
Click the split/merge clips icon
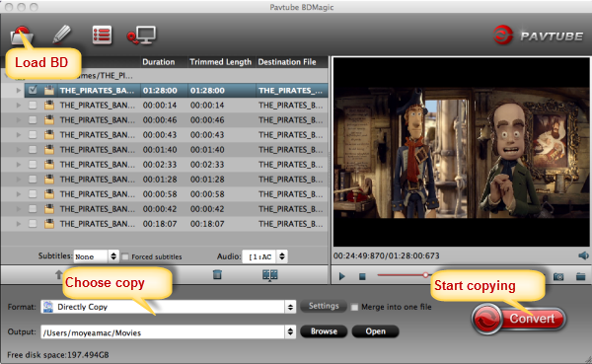tap(270, 275)
